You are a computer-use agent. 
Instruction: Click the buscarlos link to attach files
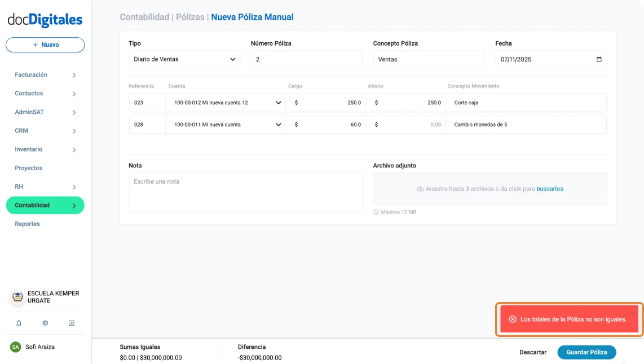(549, 188)
